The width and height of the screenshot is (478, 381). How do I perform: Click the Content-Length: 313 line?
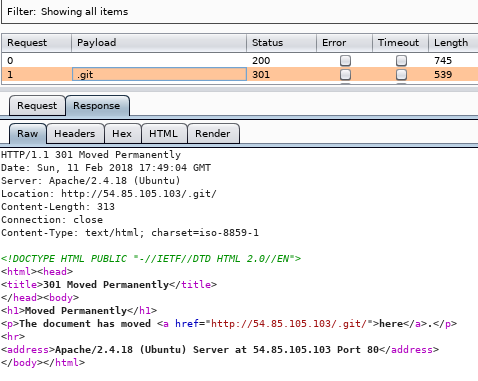coord(58,207)
